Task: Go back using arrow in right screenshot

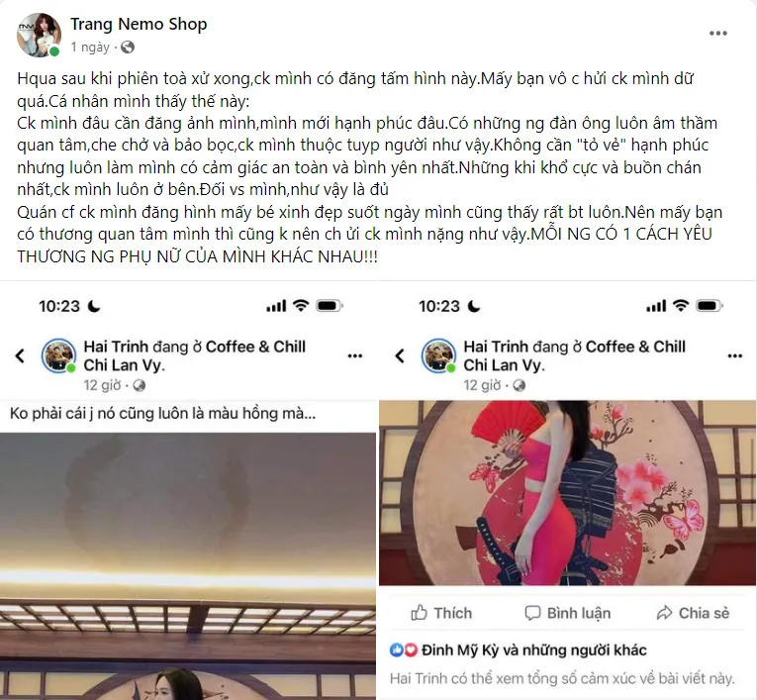Action: click(x=400, y=356)
